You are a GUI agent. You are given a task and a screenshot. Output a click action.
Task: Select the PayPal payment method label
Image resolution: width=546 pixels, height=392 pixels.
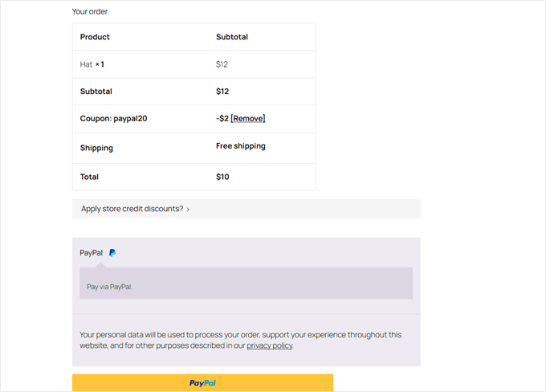[92, 252]
